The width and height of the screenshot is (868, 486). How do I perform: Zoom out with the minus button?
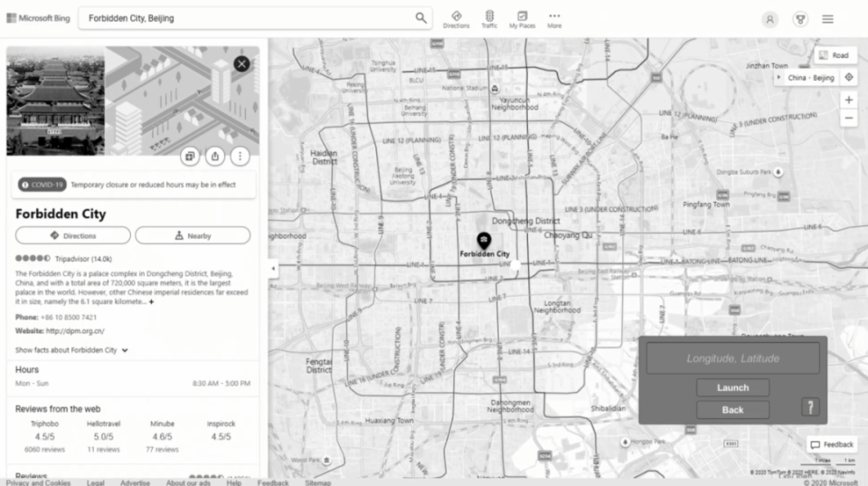[x=849, y=118]
